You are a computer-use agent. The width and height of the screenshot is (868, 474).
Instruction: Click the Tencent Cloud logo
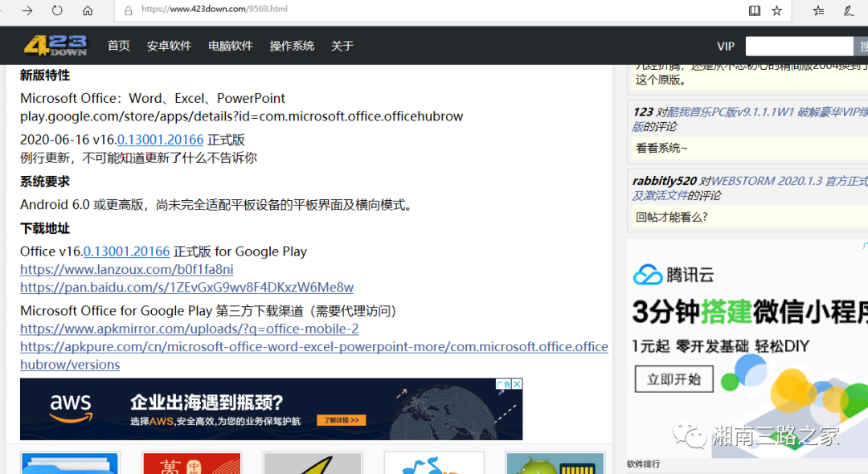click(x=674, y=274)
